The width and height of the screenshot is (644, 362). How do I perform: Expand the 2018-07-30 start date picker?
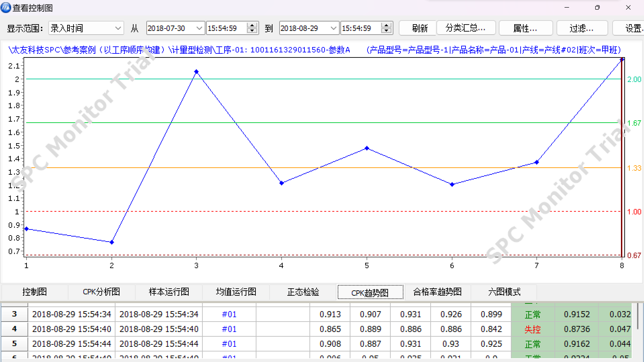click(199, 28)
